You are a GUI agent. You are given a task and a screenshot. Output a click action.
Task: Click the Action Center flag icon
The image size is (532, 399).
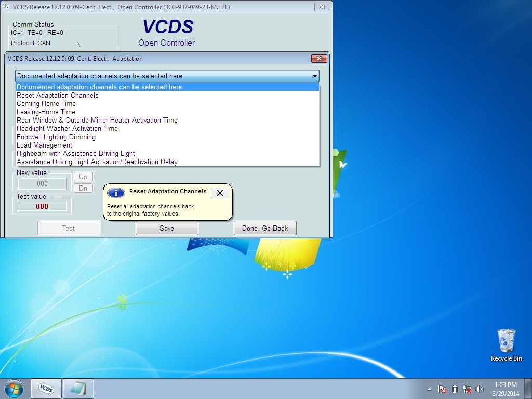(442, 389)
